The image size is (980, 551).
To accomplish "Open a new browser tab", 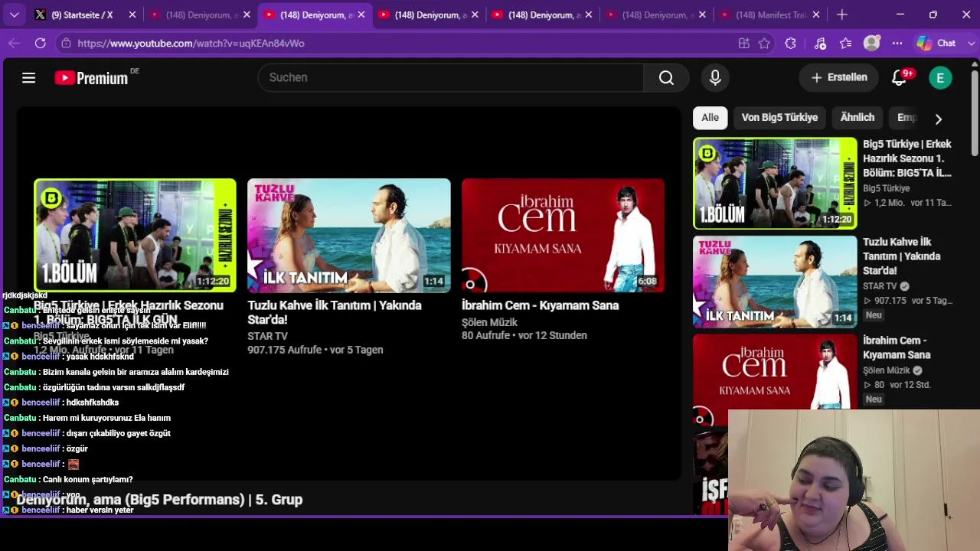I will coord(841,15).
